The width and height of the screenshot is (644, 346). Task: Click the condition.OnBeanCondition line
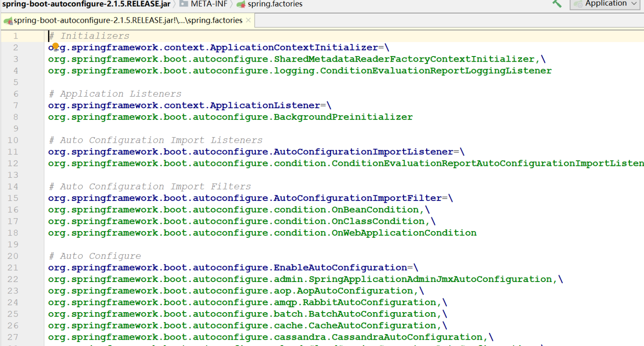coord(239,210)
